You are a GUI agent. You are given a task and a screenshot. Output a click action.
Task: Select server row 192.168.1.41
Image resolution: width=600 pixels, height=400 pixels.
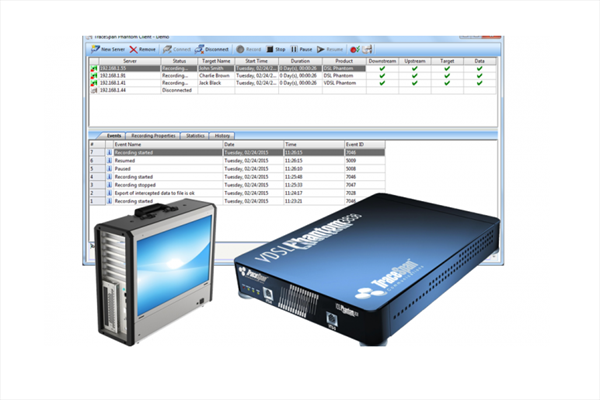130,83
